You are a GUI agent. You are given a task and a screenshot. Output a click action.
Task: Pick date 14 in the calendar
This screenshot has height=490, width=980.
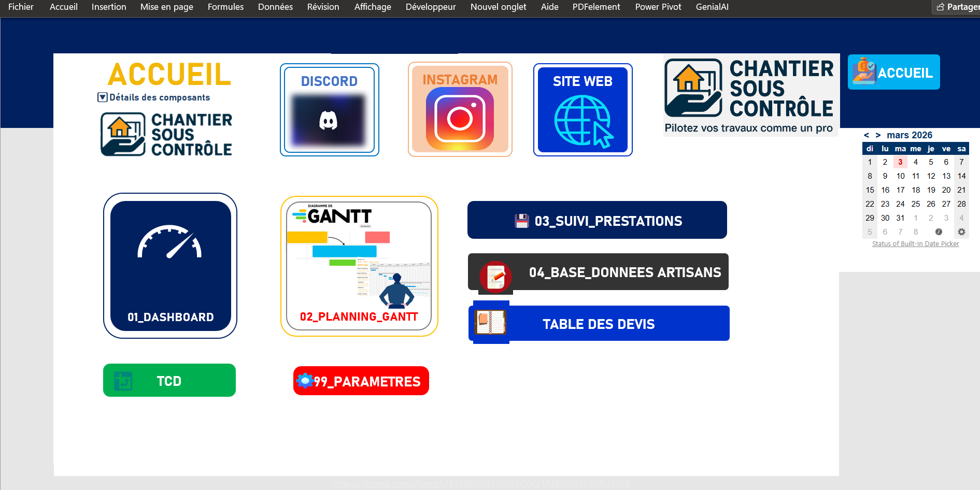[x=961, y=176]
